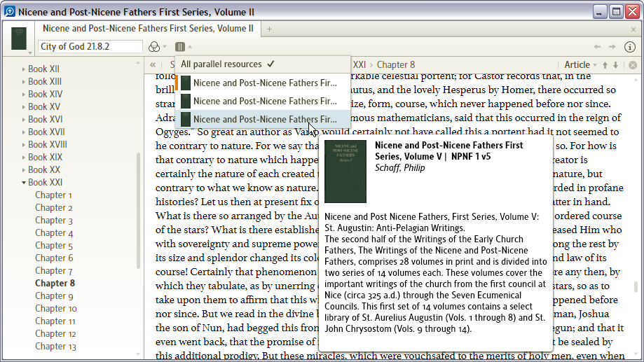
Task: Choose the highlighted third parallel resource
Action: [263, 119]
